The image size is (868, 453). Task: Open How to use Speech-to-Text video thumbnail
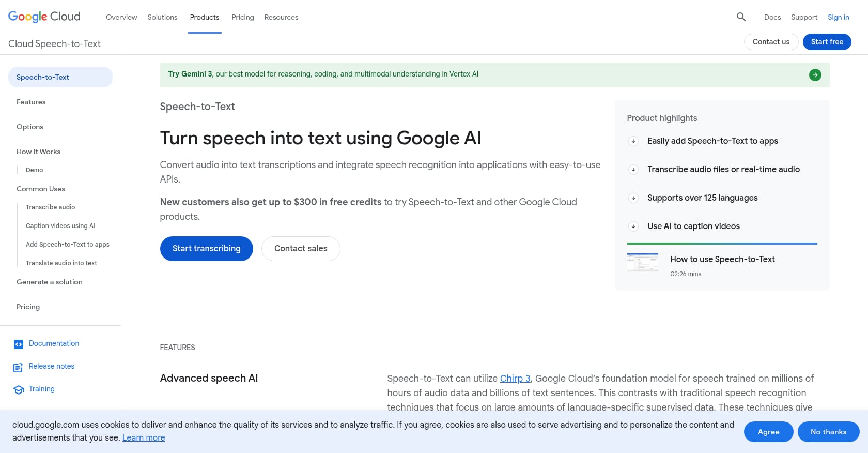(643, 262)
